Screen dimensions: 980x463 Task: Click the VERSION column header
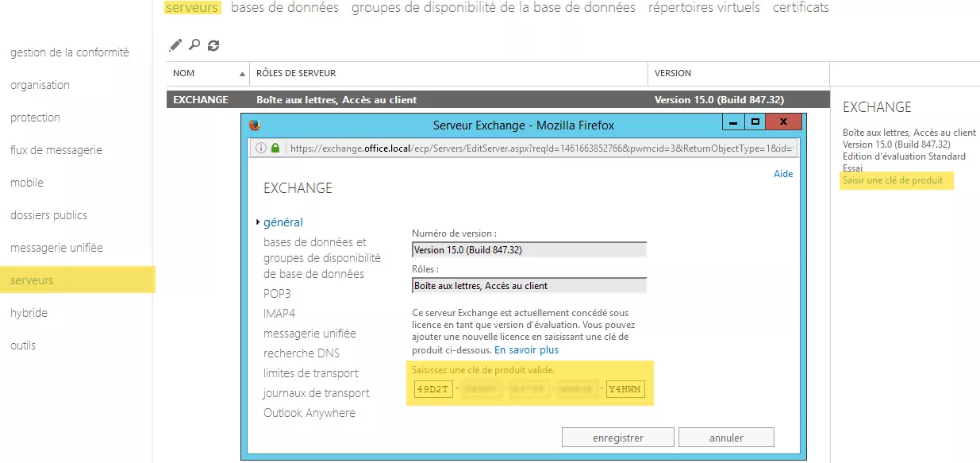738,73
